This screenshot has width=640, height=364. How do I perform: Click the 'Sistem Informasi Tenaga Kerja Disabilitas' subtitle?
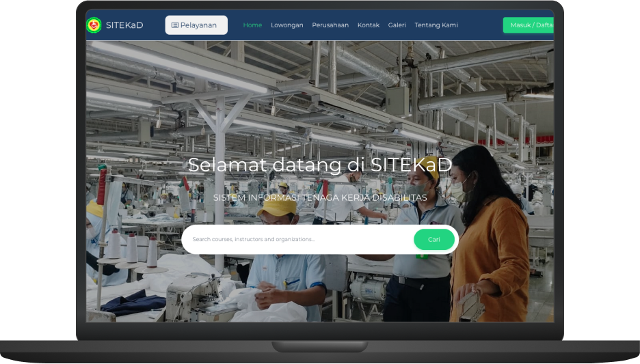pyautogui.click(x=319, y=197)
